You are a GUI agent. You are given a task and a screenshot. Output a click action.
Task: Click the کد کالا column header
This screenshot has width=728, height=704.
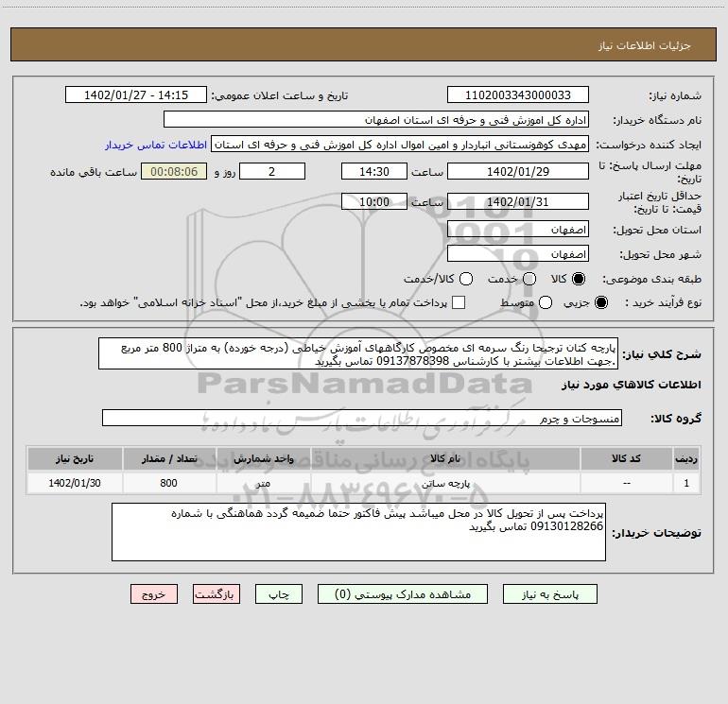[x=626, y=458]
